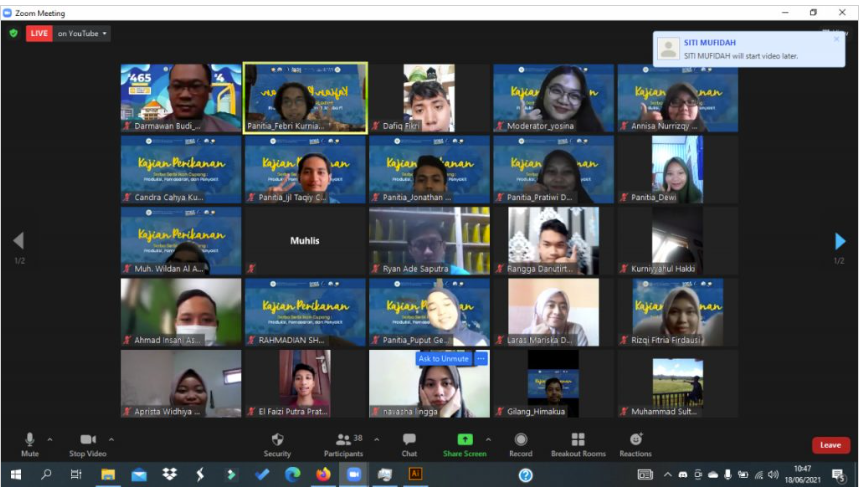
Task: Start recording with the Record button
Action: tap(521, 440)
